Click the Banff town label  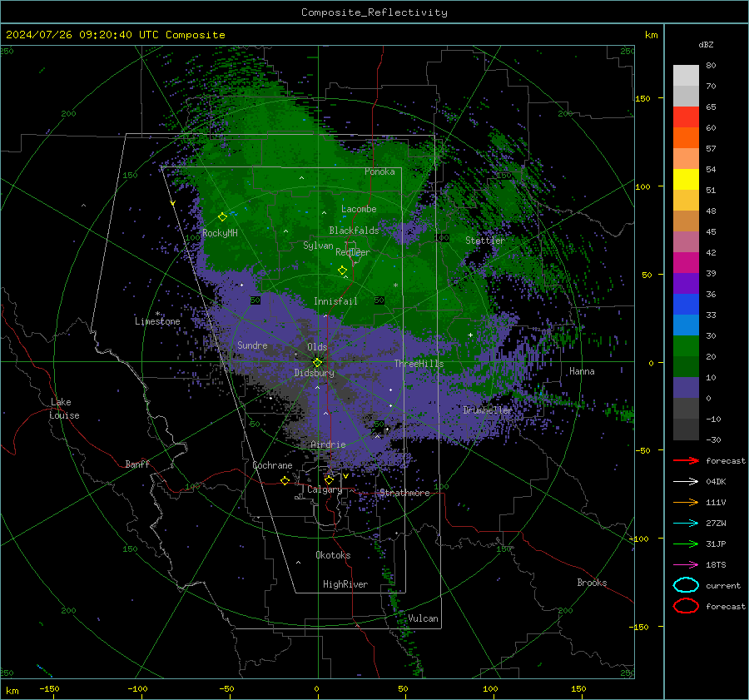coord(137,464)
